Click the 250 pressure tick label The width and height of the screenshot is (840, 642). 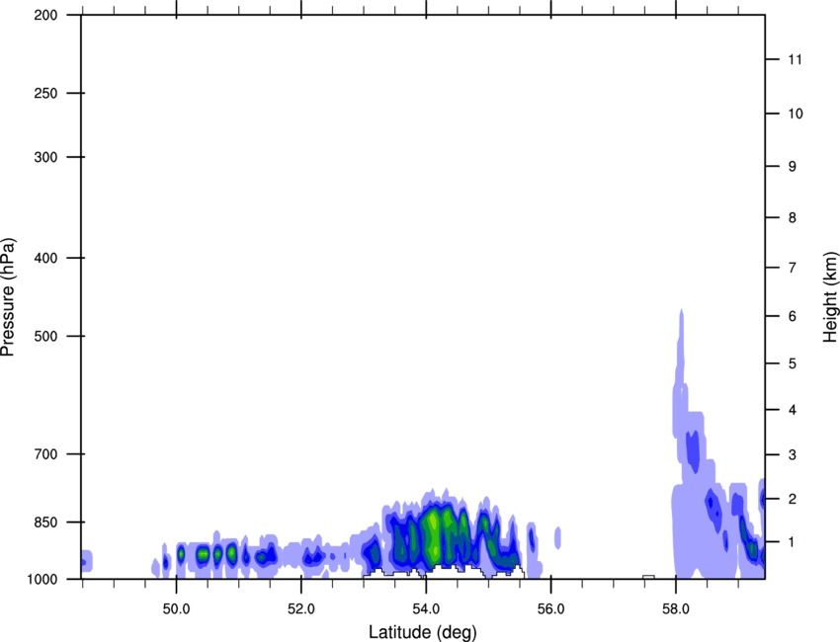[x=45, y=93]
